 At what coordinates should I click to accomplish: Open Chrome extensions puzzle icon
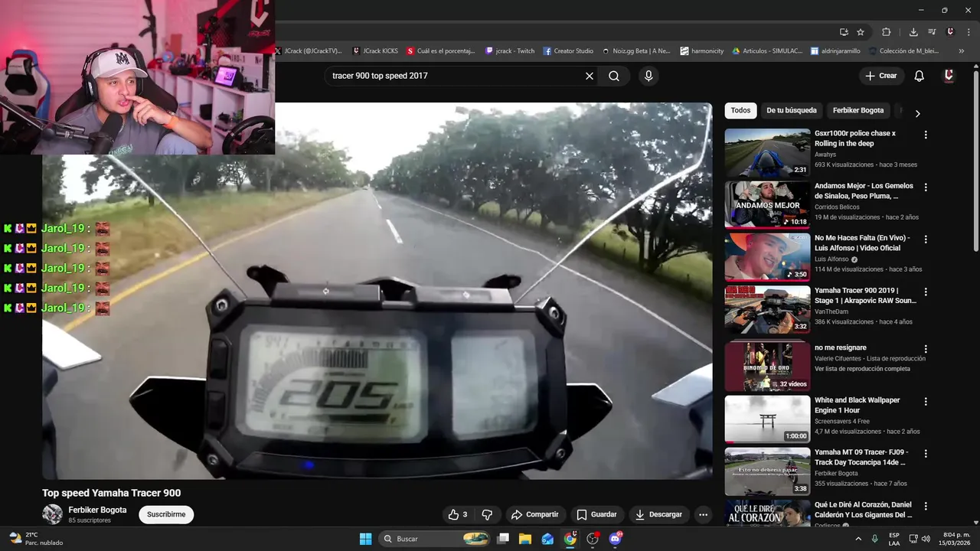point(887,32)
